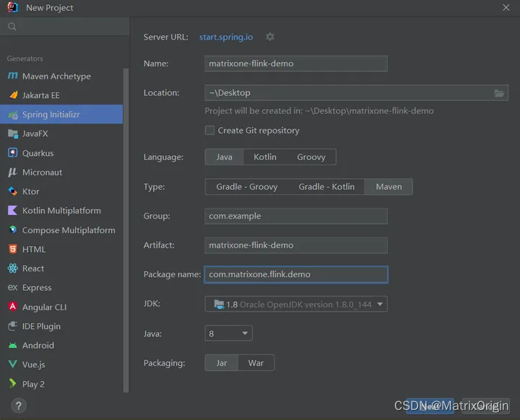Click the HTML5 icon

(x=12, y=249)
